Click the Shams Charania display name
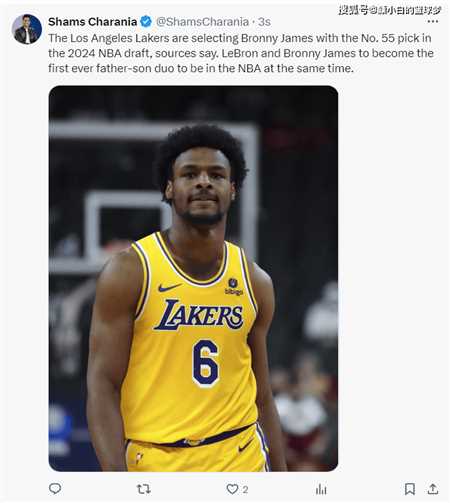Screen dimensions: 450x503 [92, 22]
